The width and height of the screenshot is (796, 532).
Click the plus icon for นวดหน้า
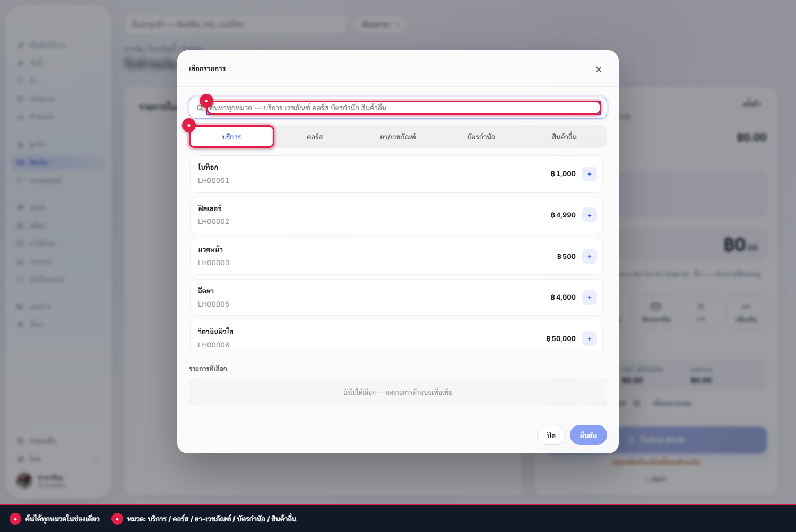(590, 256)
